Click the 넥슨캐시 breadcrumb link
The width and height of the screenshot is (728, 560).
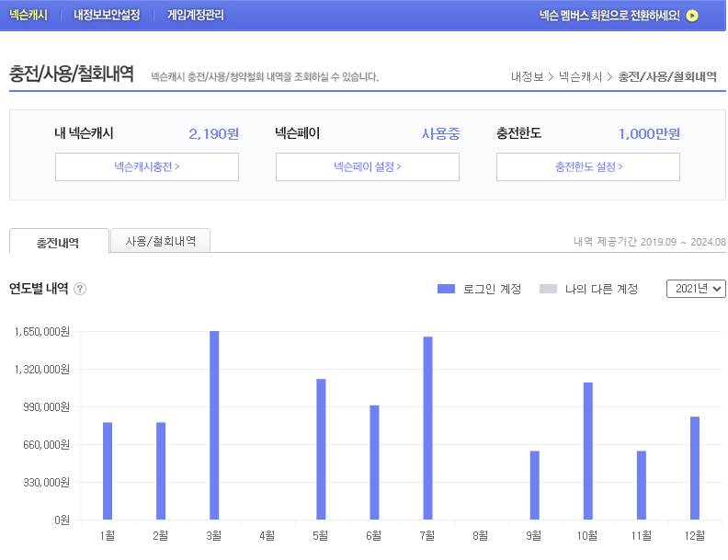pos(580,76)
